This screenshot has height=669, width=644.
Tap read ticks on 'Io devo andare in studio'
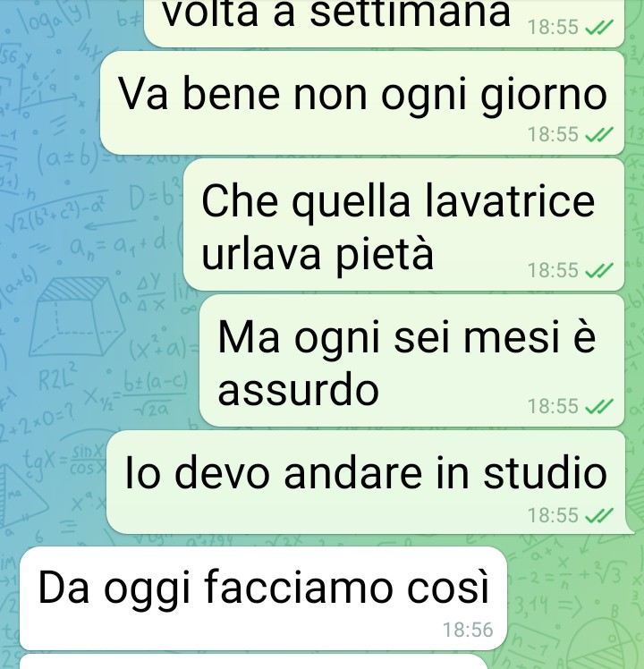click(599, 515)
